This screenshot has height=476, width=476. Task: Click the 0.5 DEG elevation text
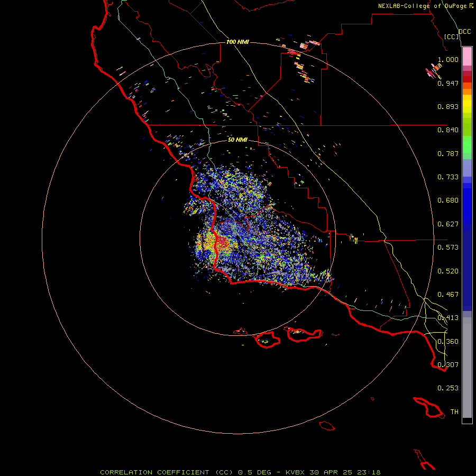(x=255, y=472)
